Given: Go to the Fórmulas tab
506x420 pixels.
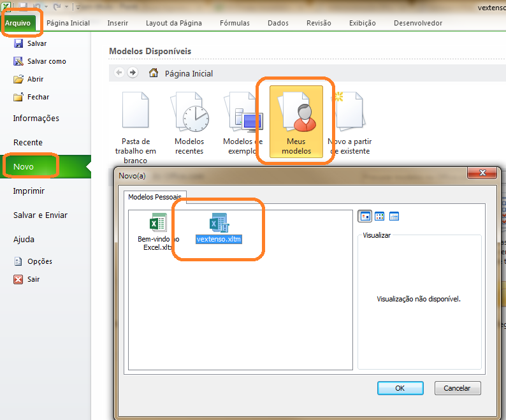Looking at the screenshot, I should click(x=235, y=23).
